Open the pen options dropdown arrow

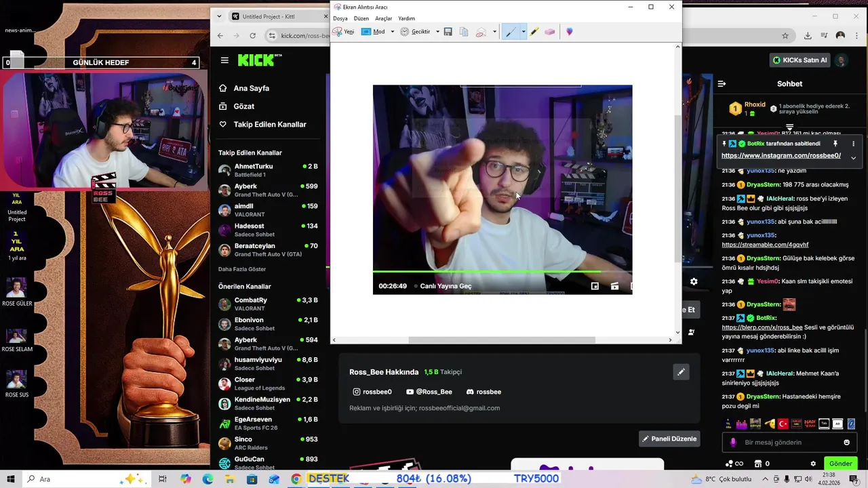(x=523, y=32)
